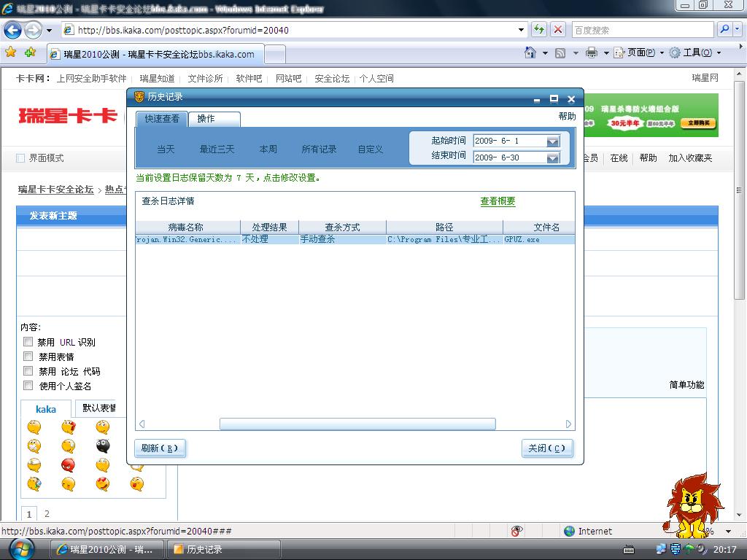747x560 pixels.
Task: Click the volume icon in system tray
Action: 702,549
